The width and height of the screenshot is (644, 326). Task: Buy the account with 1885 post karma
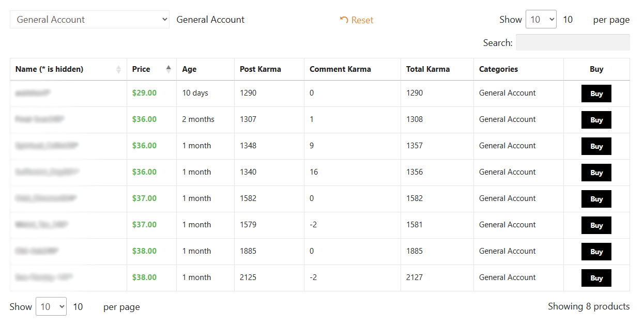point(596,252)
